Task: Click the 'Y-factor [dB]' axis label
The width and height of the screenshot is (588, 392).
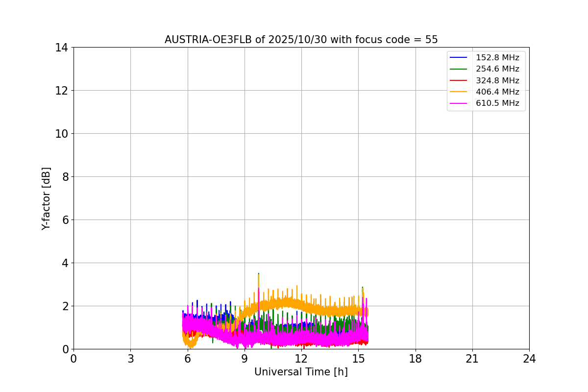Action: [x=46, y=198]
